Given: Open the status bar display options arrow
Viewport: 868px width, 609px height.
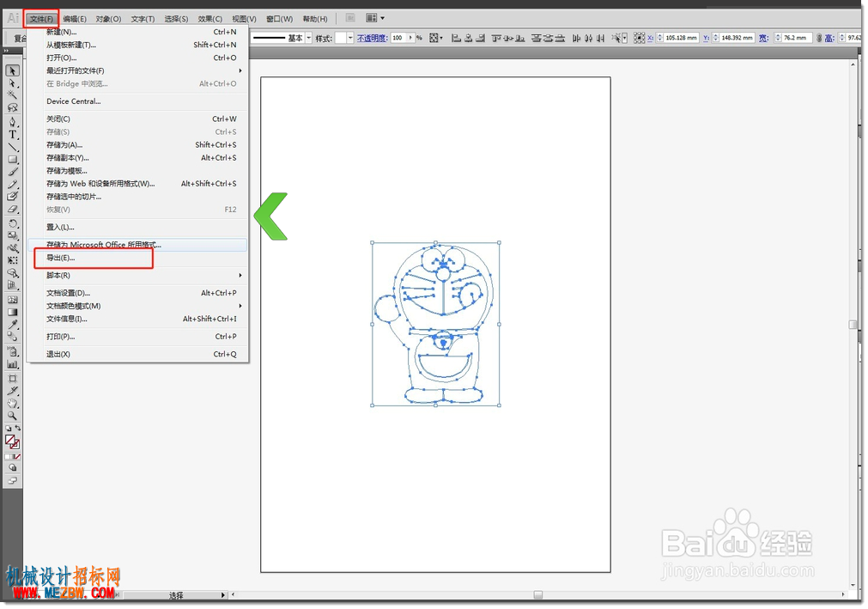Looking at the screenshot, I should [x=222, y=595].
